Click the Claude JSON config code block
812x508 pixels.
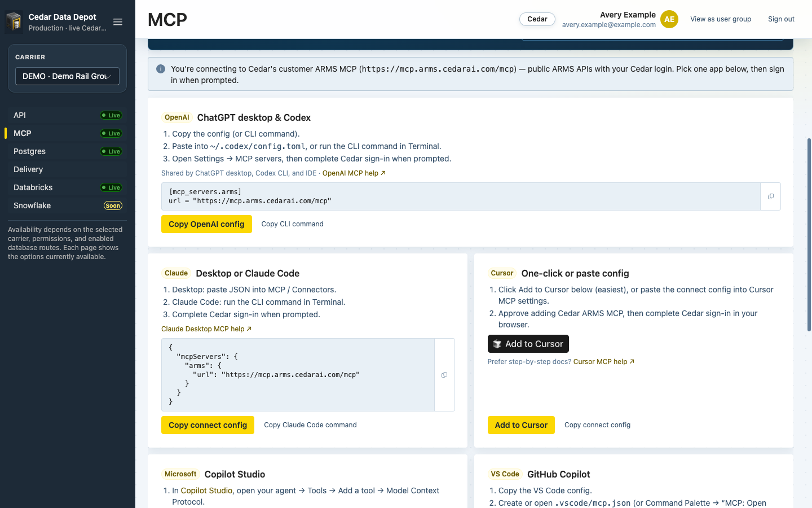pyautogui.click(x=298, y=375)
